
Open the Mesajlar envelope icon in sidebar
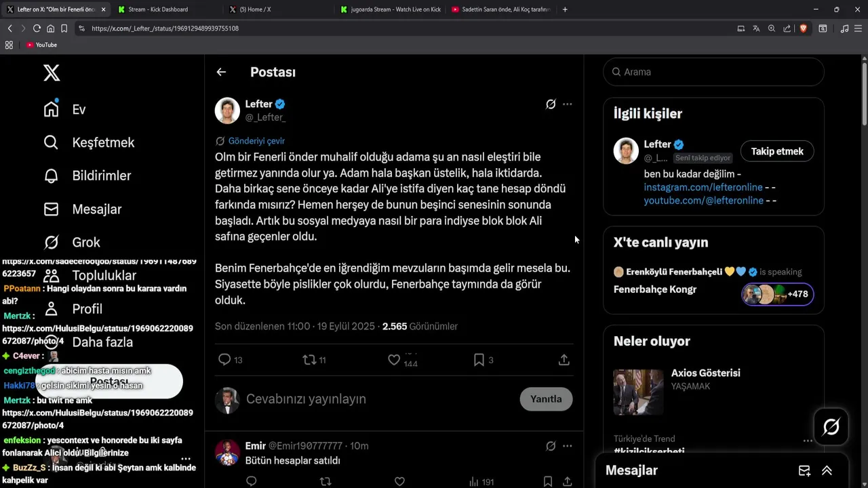pyautogui.click(x=51, y=209)
